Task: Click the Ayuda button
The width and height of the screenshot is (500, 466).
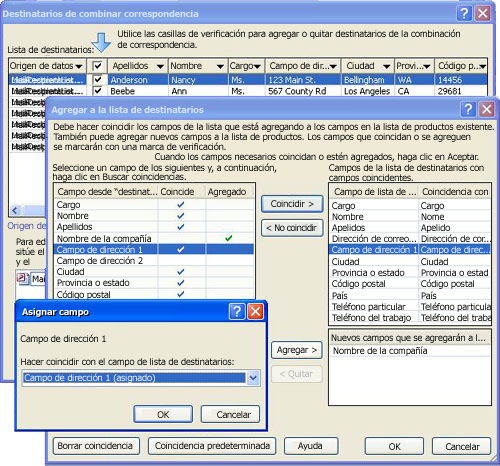Action: 311,446
